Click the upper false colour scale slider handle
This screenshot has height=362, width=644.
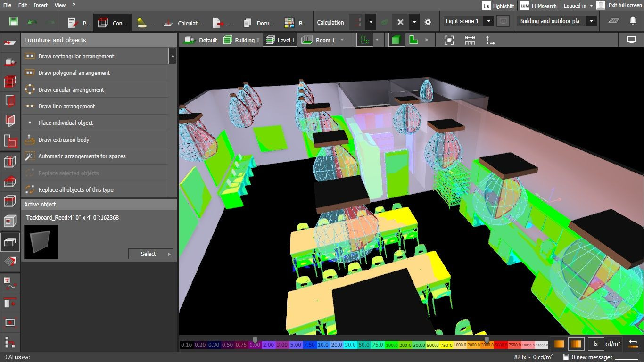487,340
